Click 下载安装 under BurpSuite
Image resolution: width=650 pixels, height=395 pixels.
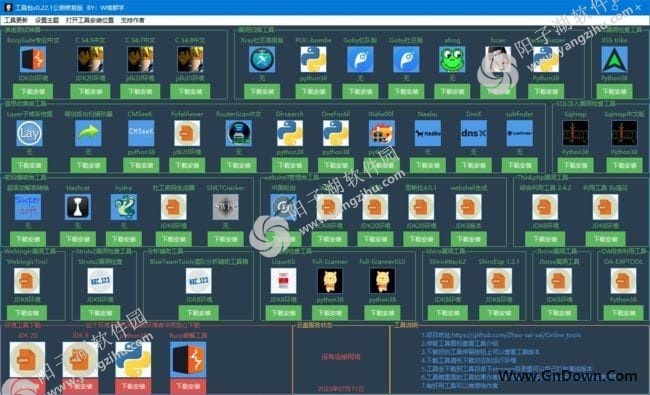[x=33, y=92]
